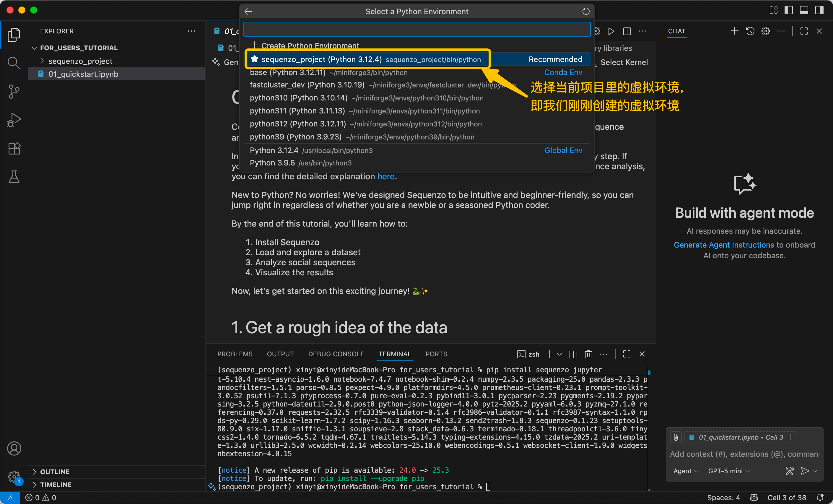Attach context using the paperclip icon
This screenshot has width=833, height=504.
[x=676, y=437]
